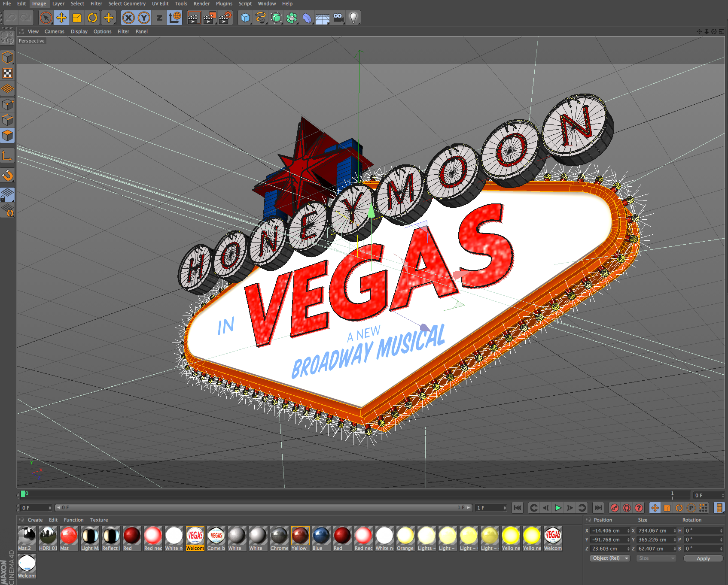Activate the Move tool in the top toolbar
This screenshot has width=728, height=585.
[61, 18]
